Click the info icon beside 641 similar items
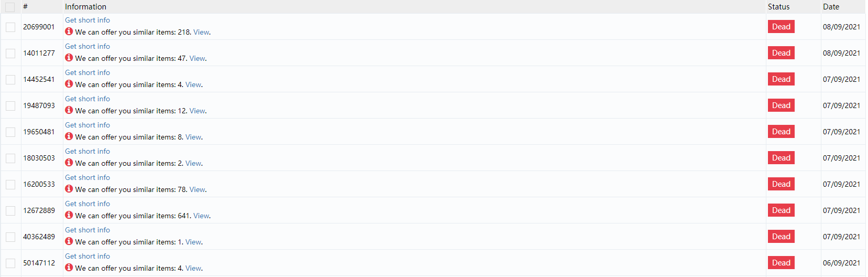Image resolution: width=868 pixels, height=277 pixels. [x=69, y=215]
